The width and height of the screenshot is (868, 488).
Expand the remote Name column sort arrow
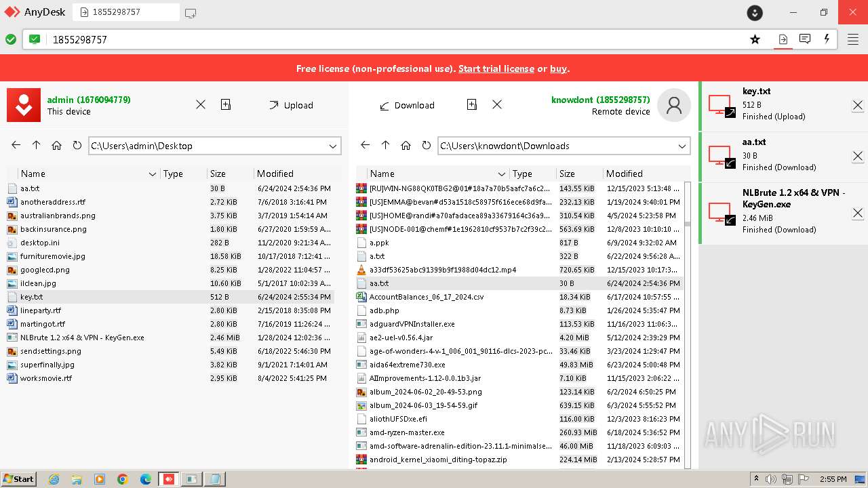(x=502, y=174)
